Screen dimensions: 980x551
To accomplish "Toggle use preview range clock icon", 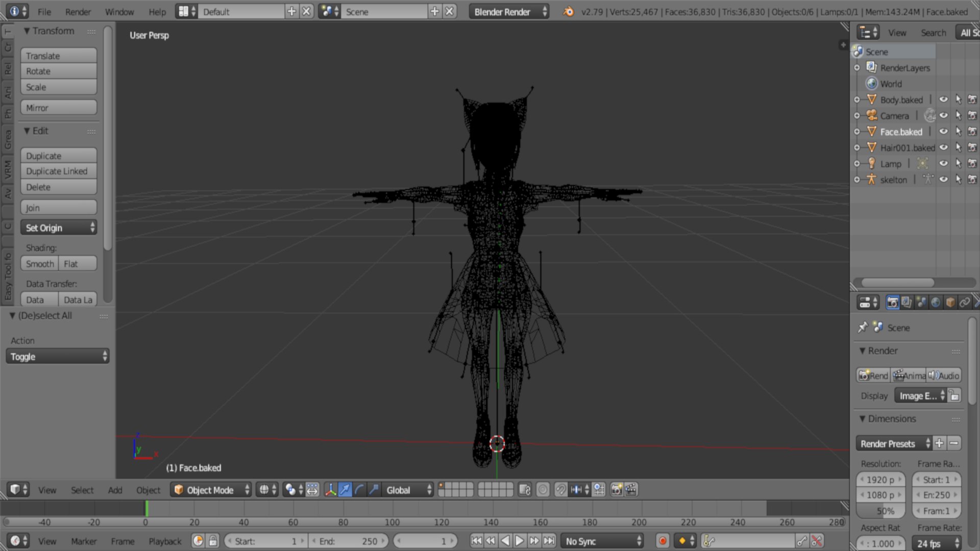I will coord(198,541).
